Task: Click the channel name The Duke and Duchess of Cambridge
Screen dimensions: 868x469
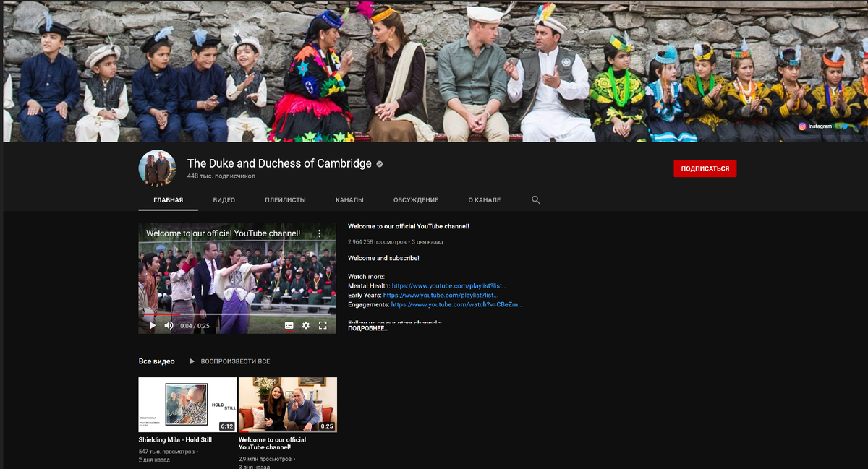Action: coord(279,163)
